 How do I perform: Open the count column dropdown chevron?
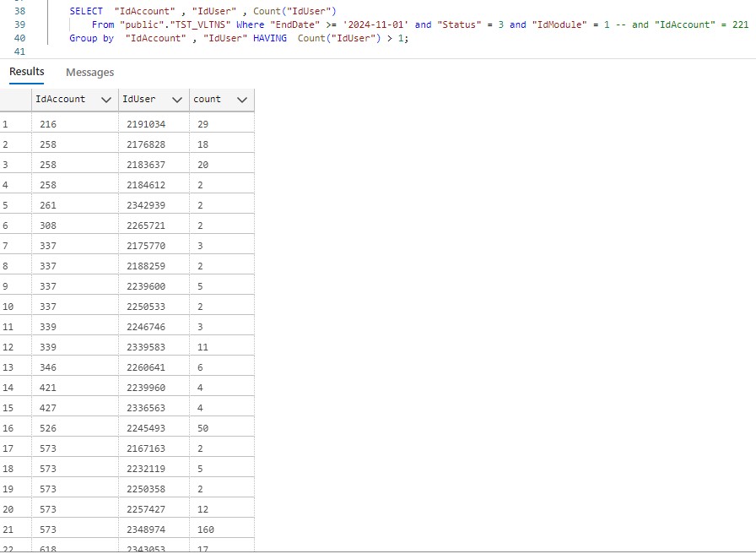(x=242, y=100)
